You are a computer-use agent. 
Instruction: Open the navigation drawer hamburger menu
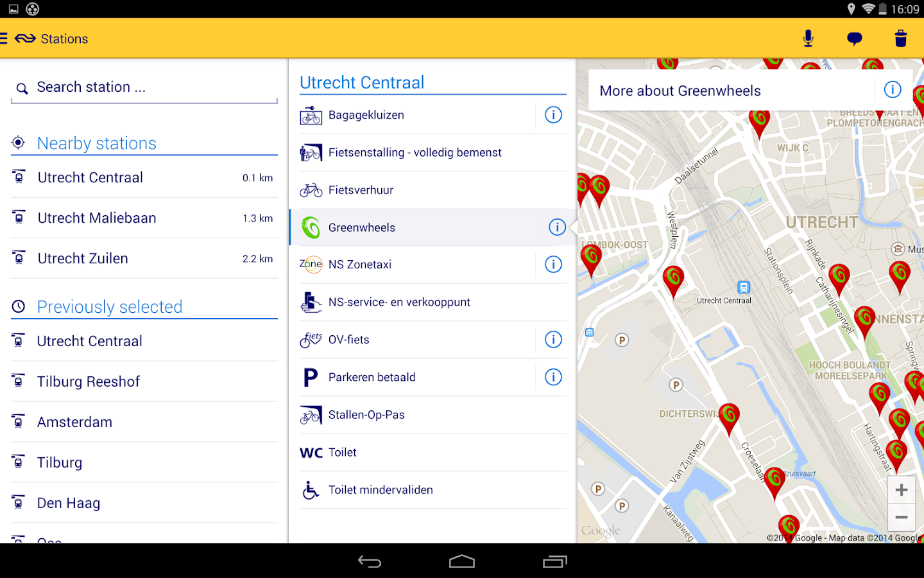[x=5, y=38]
